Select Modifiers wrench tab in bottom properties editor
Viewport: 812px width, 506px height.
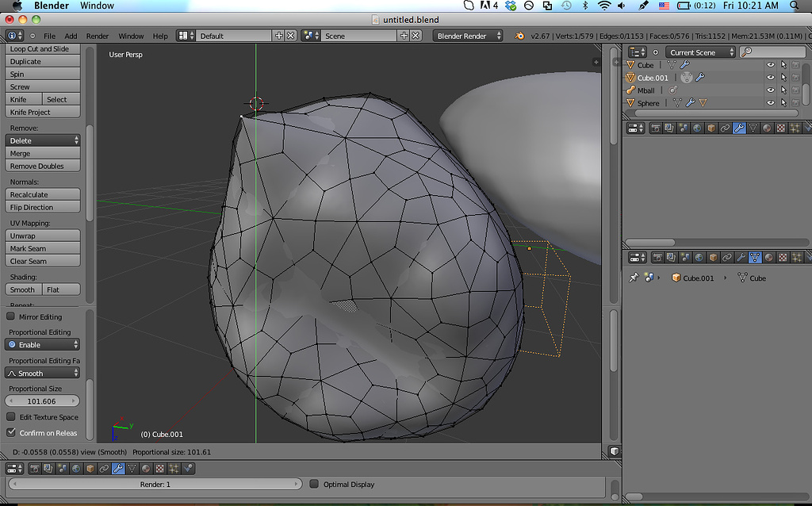pyautogui.click(x=118, y=469)
